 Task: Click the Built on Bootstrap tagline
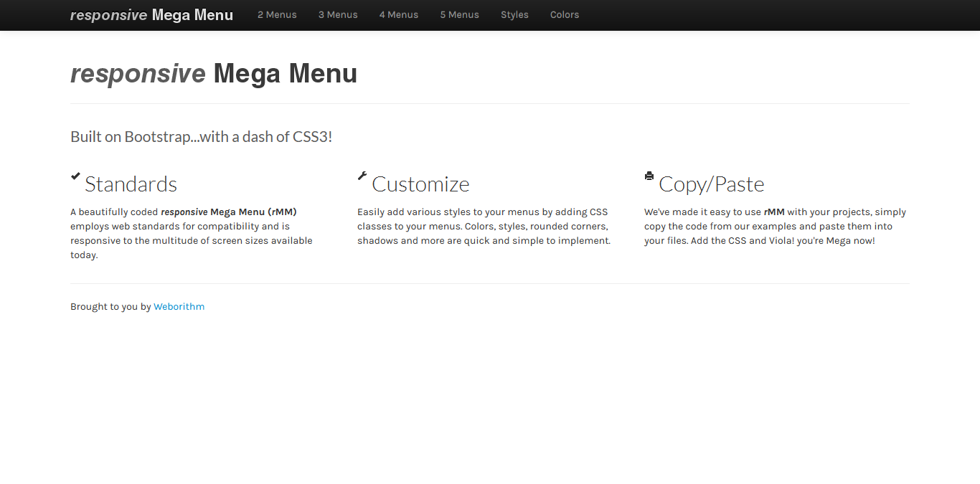tap(201, 136)
